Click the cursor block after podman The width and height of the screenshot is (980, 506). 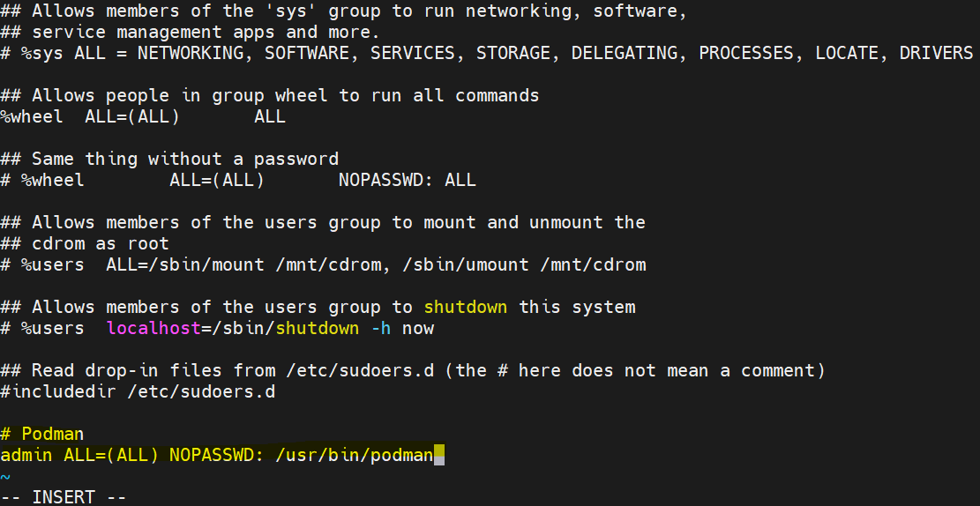(439, 455)
